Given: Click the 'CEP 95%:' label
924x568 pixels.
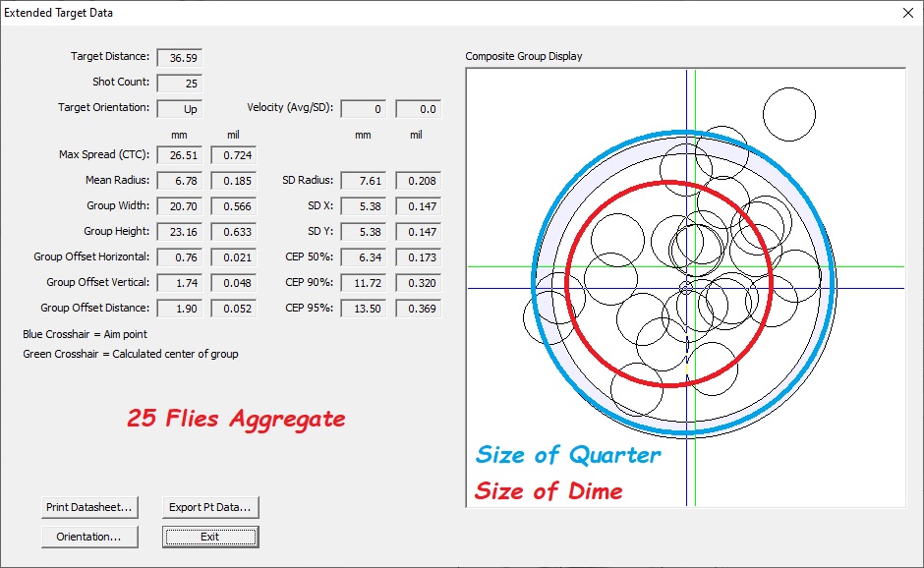Looking at the screenshot, I should 310,308.
